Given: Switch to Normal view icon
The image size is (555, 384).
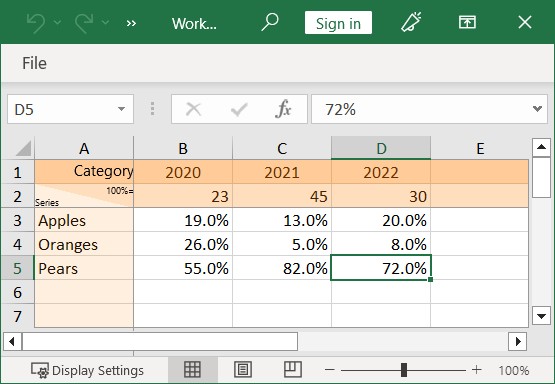Looking at the screenshot, I should (193, 370).
